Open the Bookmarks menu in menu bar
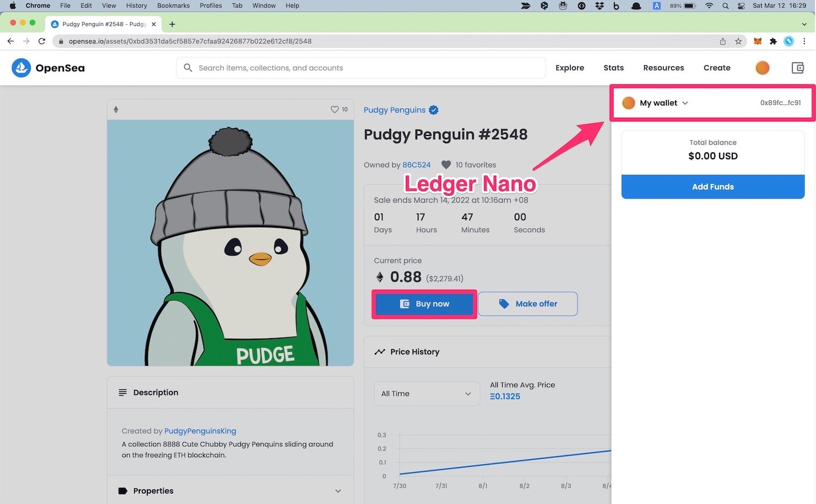Viewport: 816px width, 504px height. coord(174,5)
